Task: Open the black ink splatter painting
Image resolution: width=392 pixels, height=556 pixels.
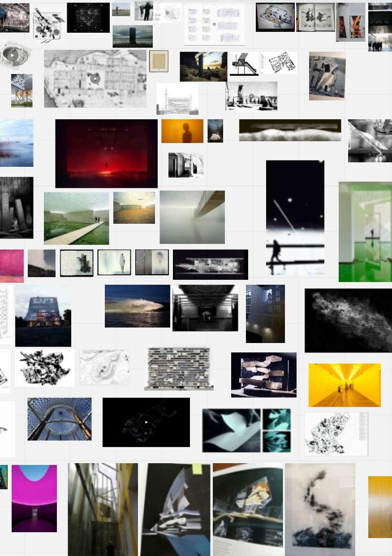Action: coord(320,509)
